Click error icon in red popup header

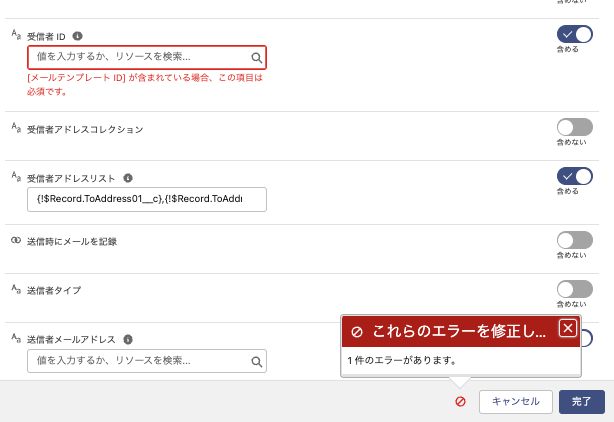[357, 332]
